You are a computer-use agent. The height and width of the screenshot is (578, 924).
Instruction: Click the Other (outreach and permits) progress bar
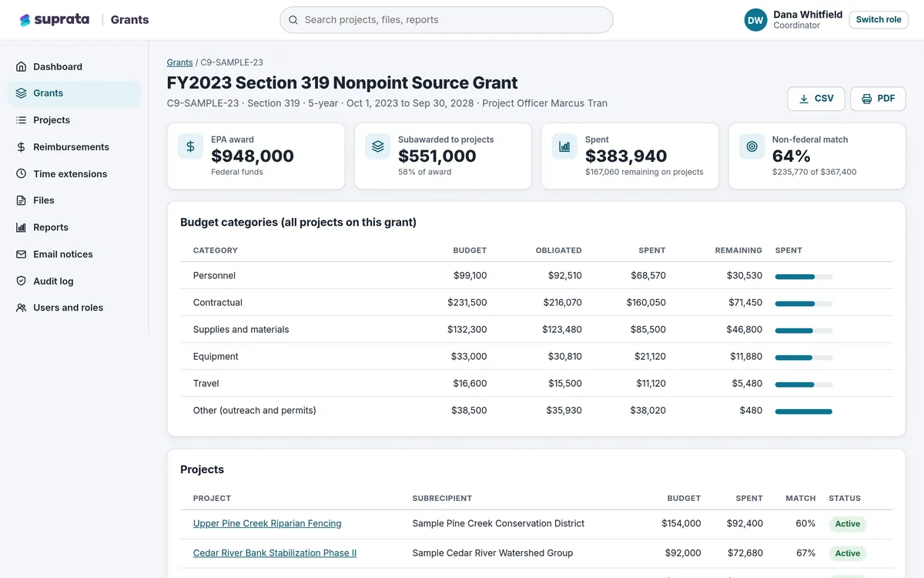(x=804, y=412)
